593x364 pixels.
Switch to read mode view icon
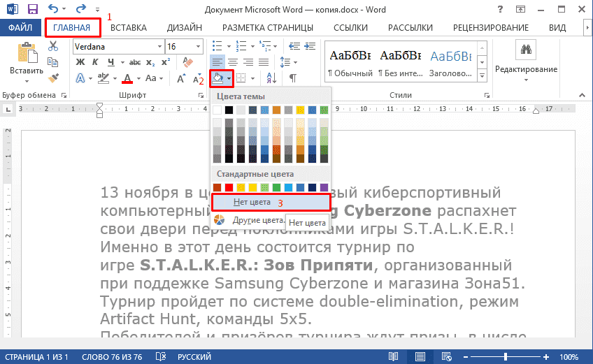pyautogui.click(x=393, y=356)
